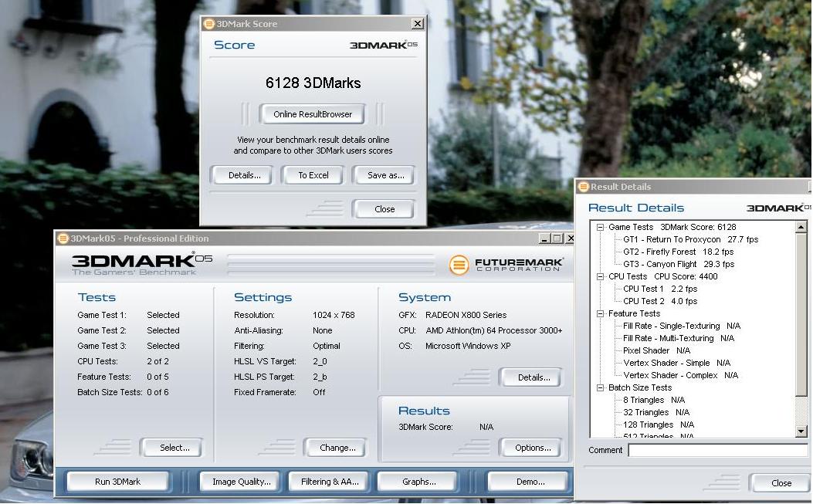This screenshot has width=813, height=504.
Task: Click the Online ResultBrowser button
Action: (x=313, y=114)
